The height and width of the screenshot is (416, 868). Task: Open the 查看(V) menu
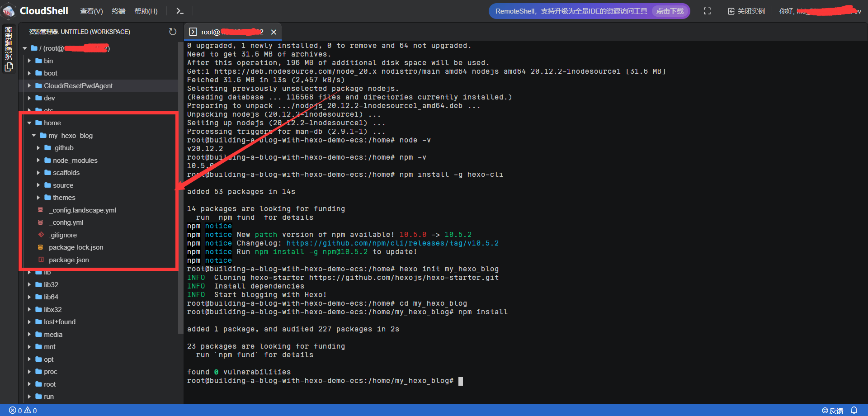(91, 11)
